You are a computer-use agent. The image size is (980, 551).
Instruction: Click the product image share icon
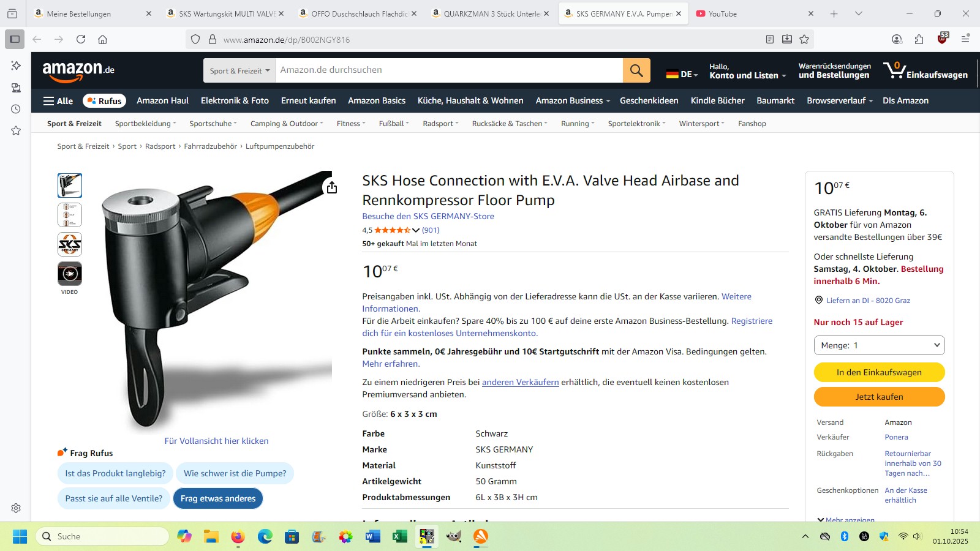[x=331, y=187]
